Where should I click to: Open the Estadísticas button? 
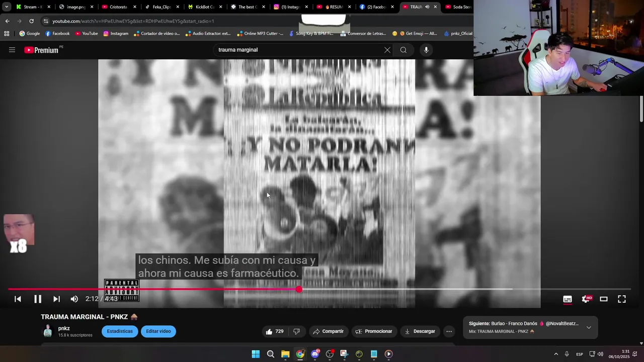point(120,331)
